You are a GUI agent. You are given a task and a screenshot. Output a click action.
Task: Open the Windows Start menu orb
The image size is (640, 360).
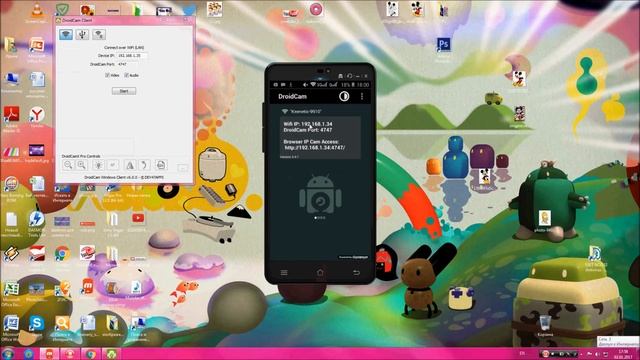point(8,353)
